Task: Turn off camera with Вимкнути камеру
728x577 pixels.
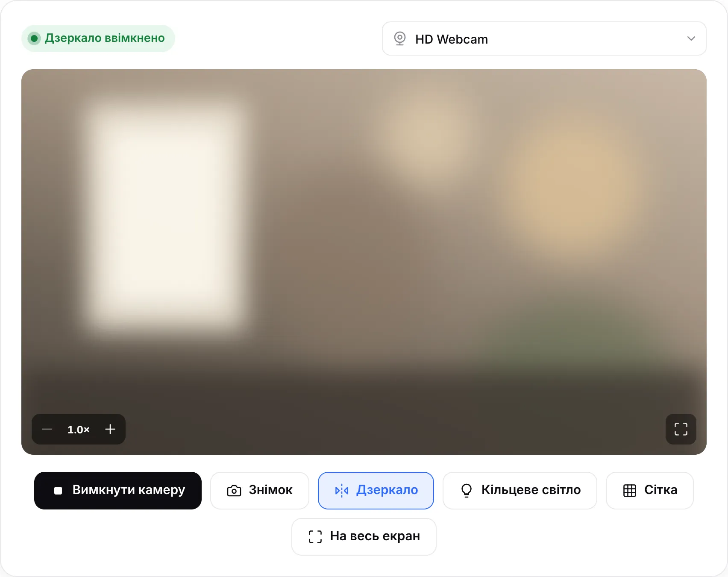Action: click(118, 490)
